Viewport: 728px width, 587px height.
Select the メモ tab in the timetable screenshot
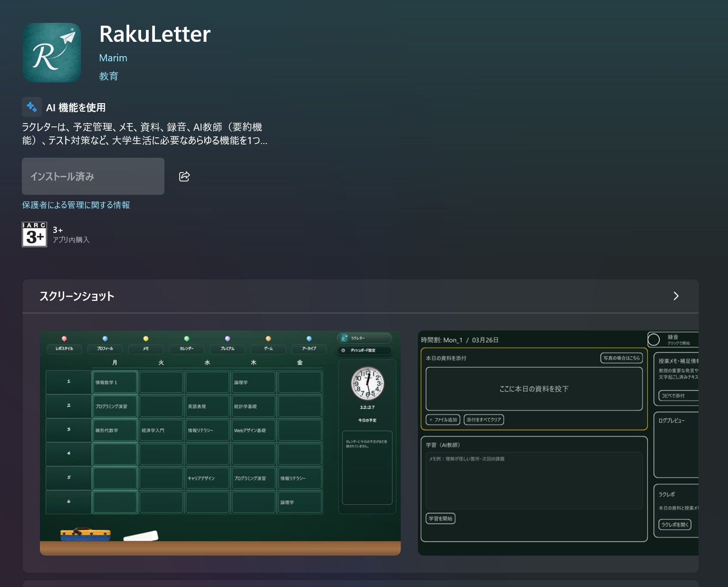pyautogui.click(x=146, y=348)
